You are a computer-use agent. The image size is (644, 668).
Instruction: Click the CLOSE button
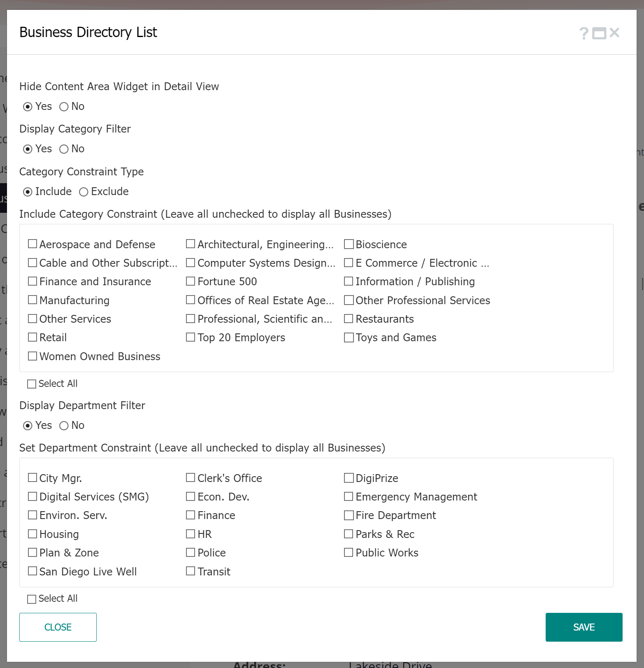click(58, 627)
